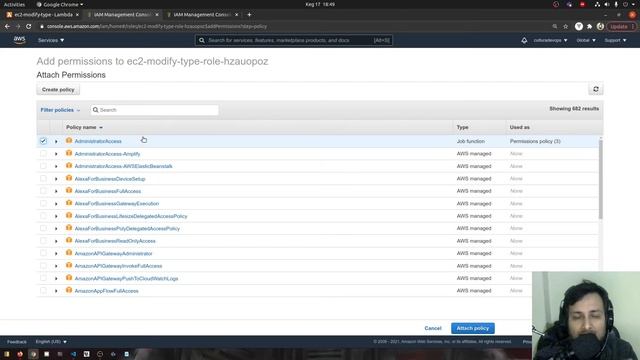640x360 pixels.
Task: Click the Create policy button
Action: [x=58, y=90]
